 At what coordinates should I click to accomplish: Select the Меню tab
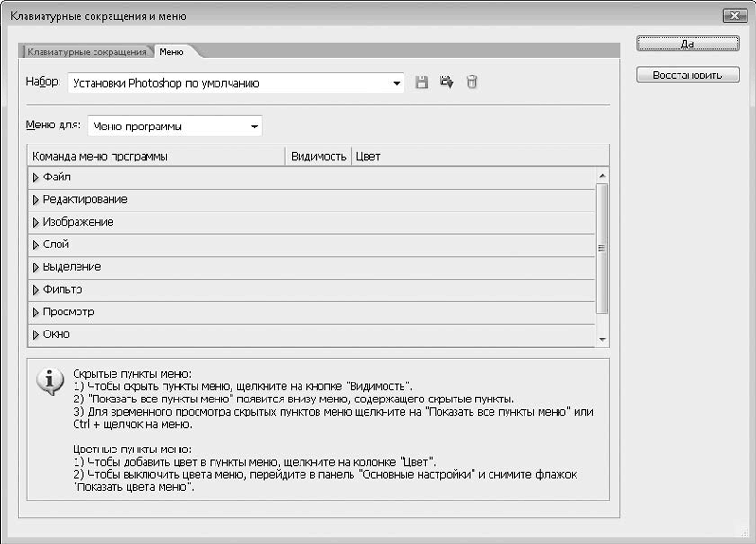[172, 52]
